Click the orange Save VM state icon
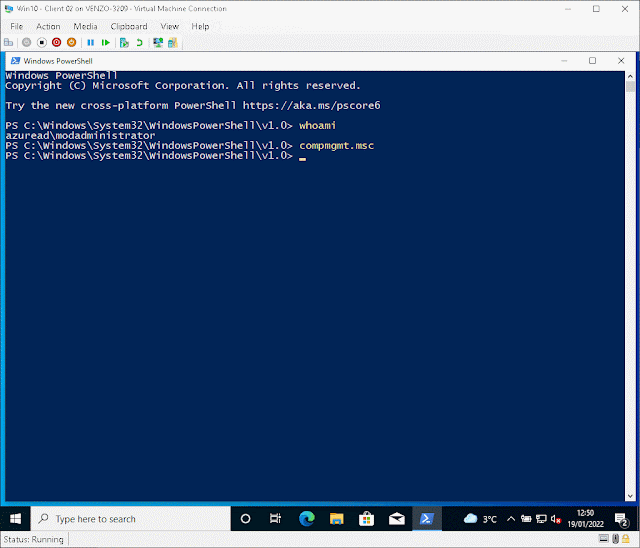640x548 pixels. (71, 42)
